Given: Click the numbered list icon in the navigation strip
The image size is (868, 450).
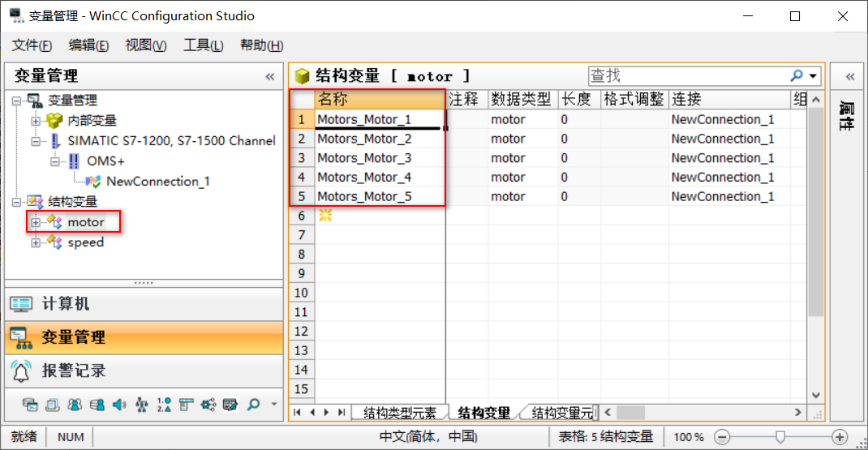Looking at the screenshot, I should click(164, 404).
